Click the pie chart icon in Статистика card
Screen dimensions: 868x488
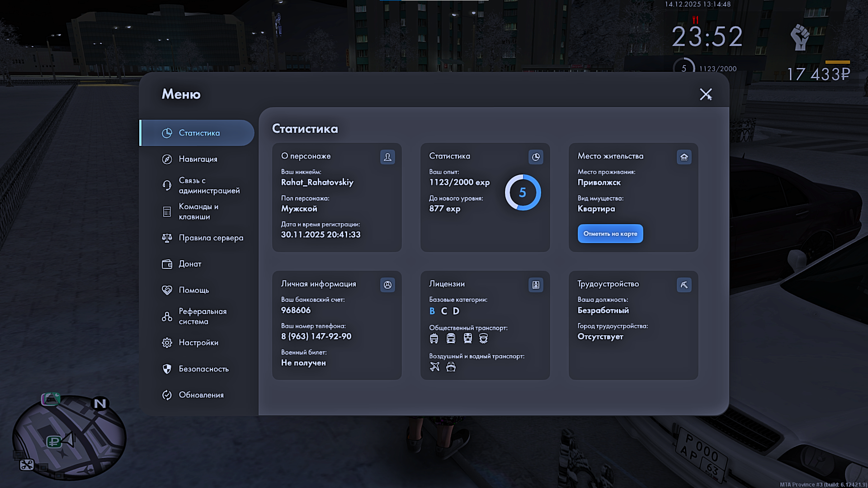point(536,157)
